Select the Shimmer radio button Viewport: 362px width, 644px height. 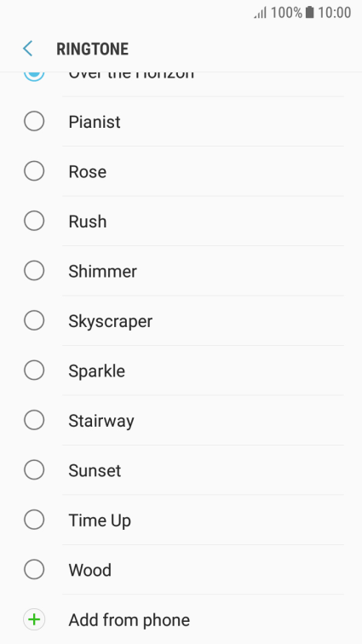pyautogui.click(x=34, y=271)
